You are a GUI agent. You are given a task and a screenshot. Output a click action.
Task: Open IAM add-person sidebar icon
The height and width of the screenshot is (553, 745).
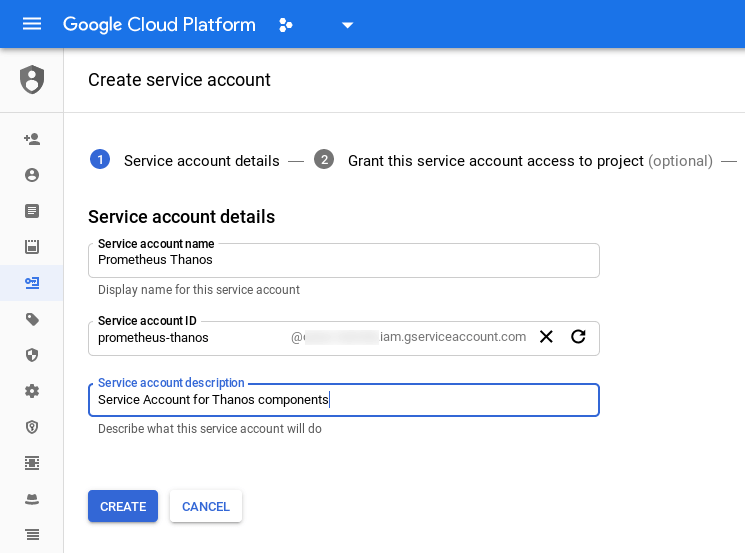(x=32, y=139)
